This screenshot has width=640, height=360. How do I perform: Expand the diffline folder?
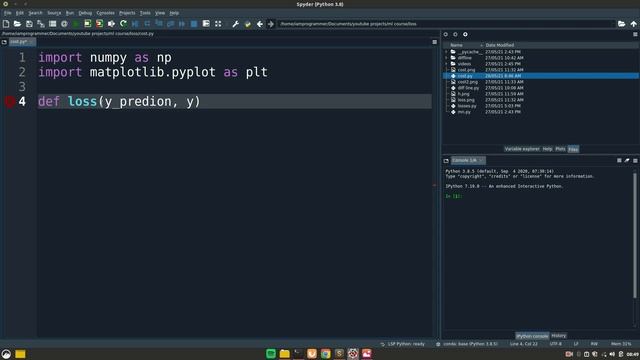point(446,58)
